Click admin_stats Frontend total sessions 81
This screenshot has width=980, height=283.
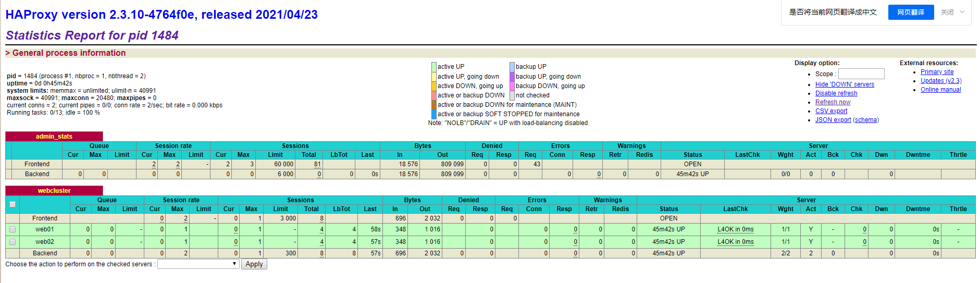[317, 164]
